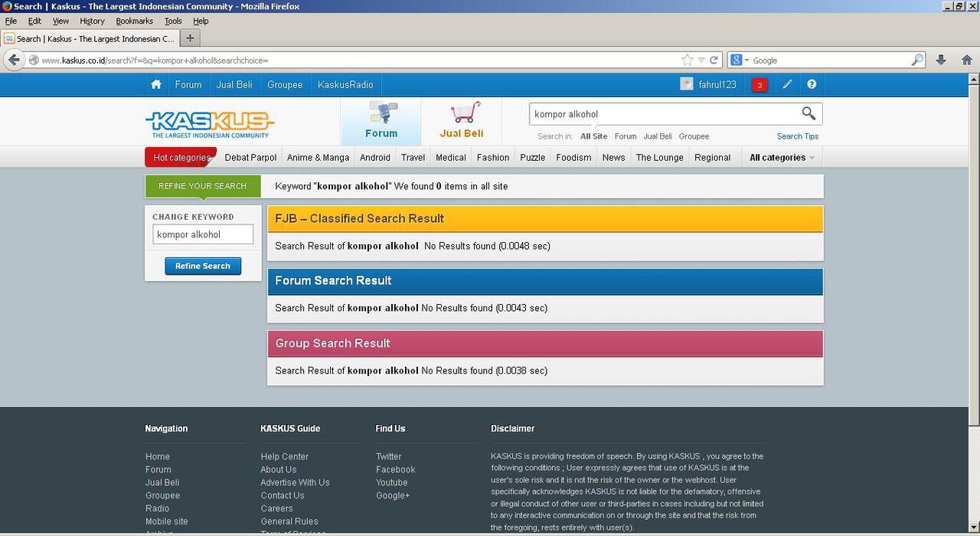Open the Edit menu
Viewport: 980px width, 536px height.
coord(34,21)
